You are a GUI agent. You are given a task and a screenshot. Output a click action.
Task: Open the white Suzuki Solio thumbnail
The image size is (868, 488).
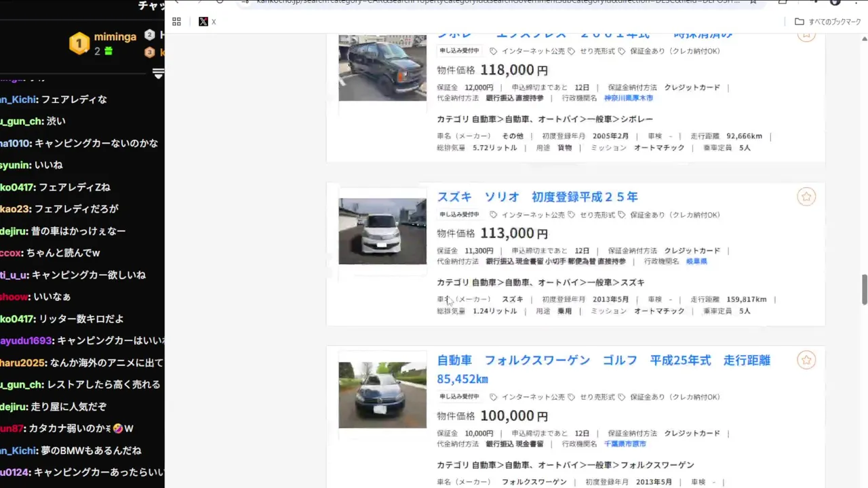[x=382, y=231]
